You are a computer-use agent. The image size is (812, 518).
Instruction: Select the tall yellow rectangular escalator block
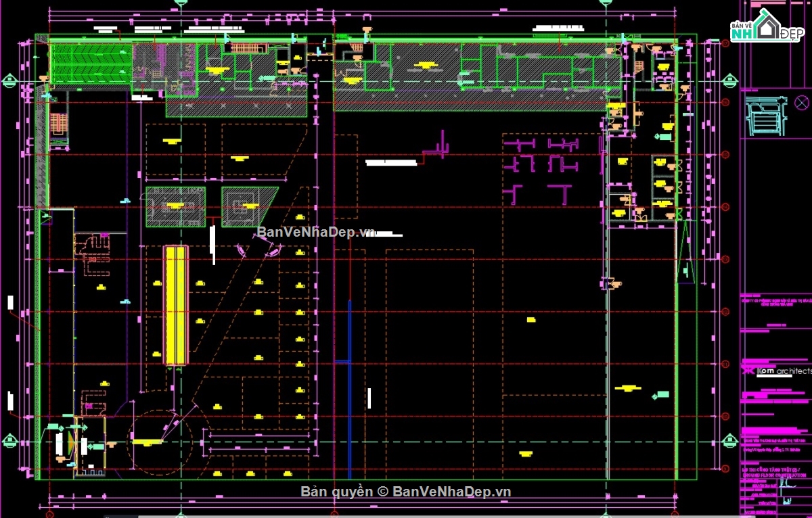click(176, 306)
